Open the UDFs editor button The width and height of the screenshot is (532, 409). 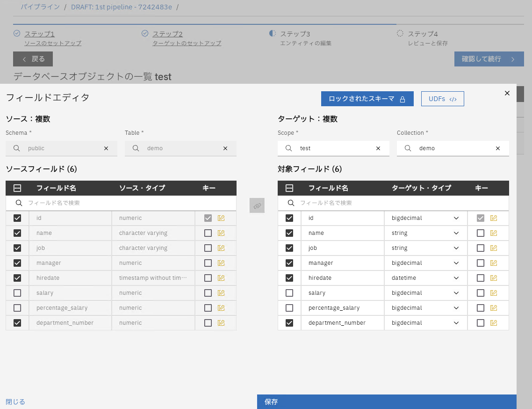tap(442, 99)
